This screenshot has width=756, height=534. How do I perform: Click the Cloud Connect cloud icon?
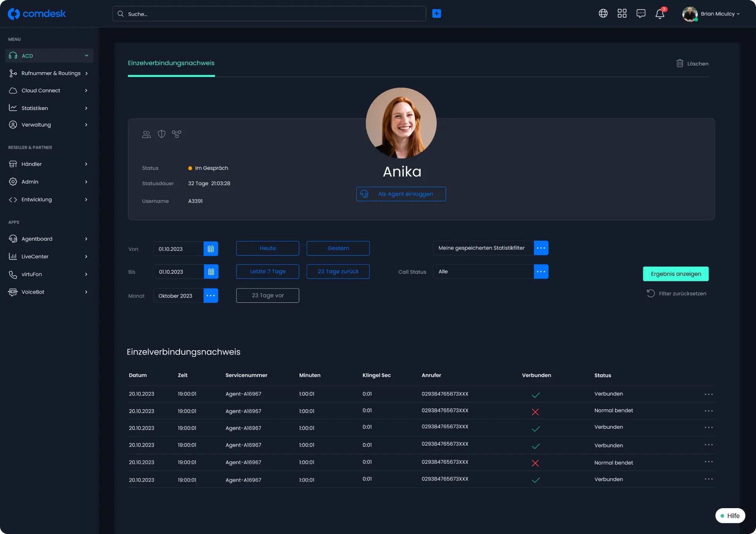point(13,91)
